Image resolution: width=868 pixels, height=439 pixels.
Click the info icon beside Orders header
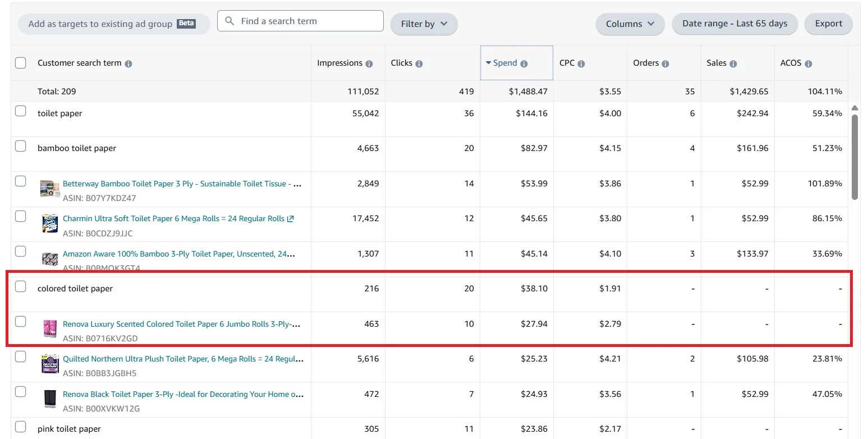click(x=665, y=64)
